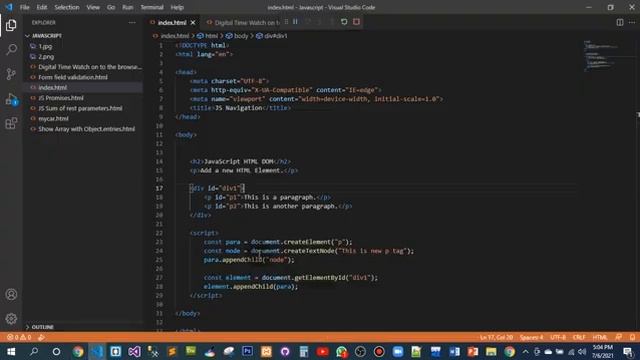This screenshot has height=360, width=640.
Task: Open Visual Studio purple icon in taskbar
Action: 134,351
